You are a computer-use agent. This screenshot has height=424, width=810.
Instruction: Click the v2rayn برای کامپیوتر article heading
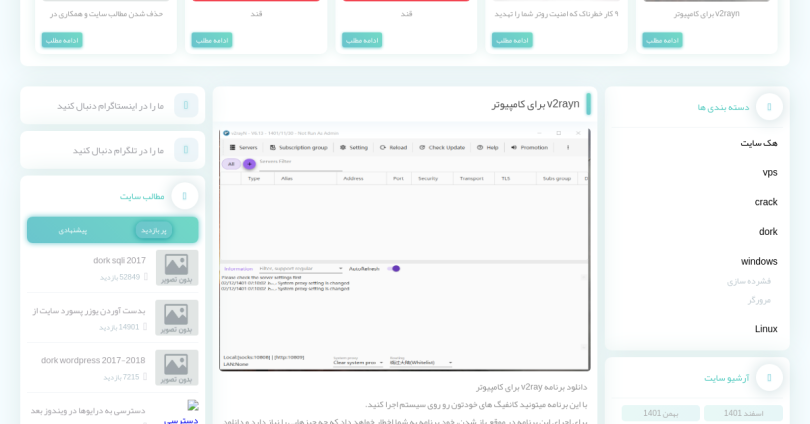535,104
